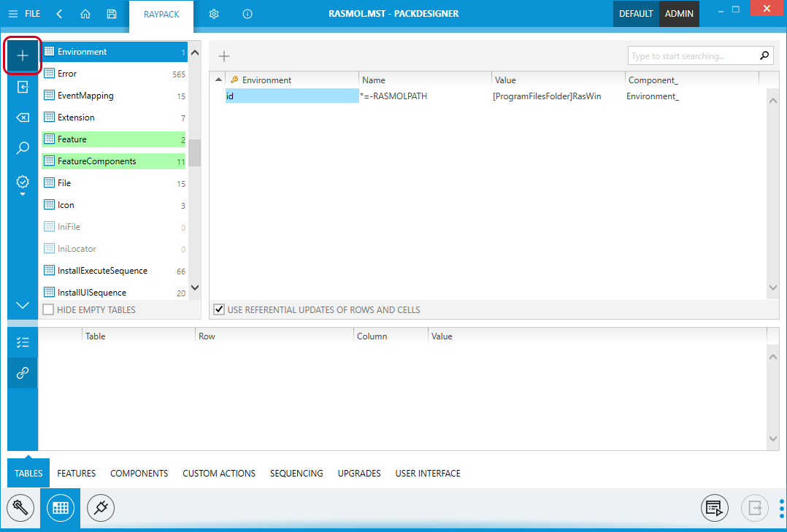Expand the validation dropdown arrow in sidebar
Viewport: 787px width, 532px height.
[23, 194]
